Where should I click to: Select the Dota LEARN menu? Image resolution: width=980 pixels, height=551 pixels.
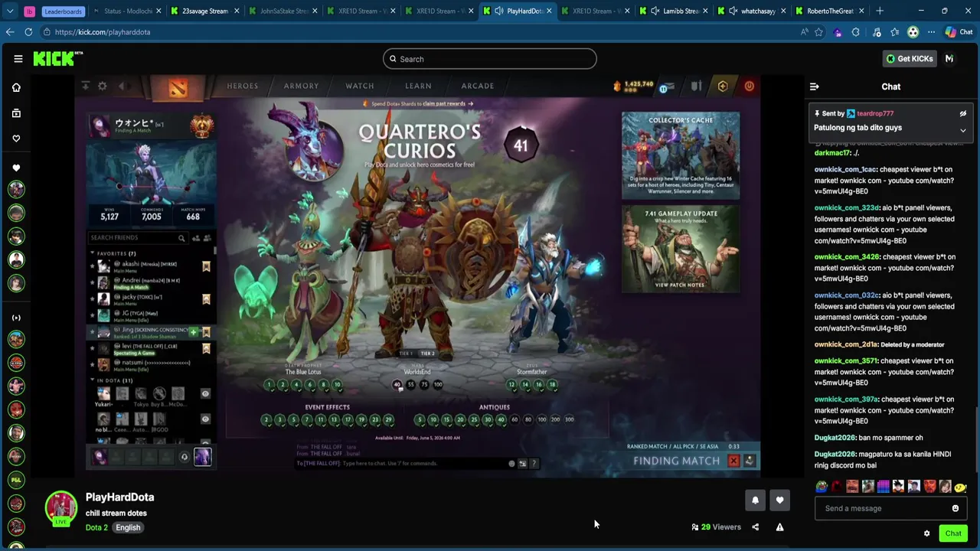coord(418,86)
